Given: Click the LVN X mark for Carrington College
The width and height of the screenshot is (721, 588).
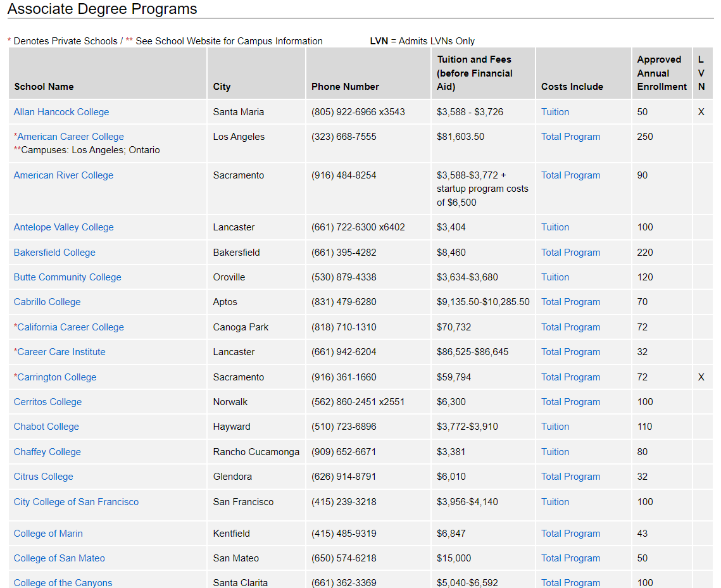Looking at the screenshot, I should pyautogui.click(x=701, y=377).
